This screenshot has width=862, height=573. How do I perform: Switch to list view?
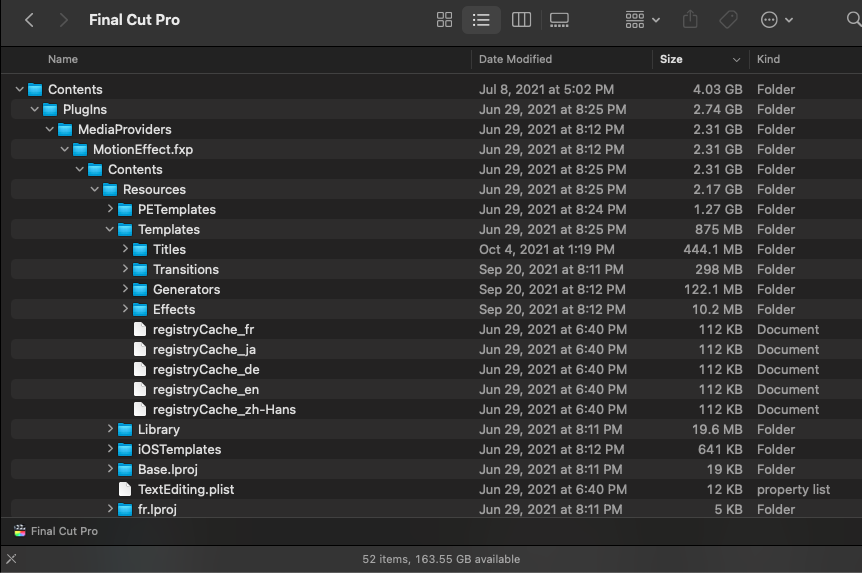click(x=481, y=20)
